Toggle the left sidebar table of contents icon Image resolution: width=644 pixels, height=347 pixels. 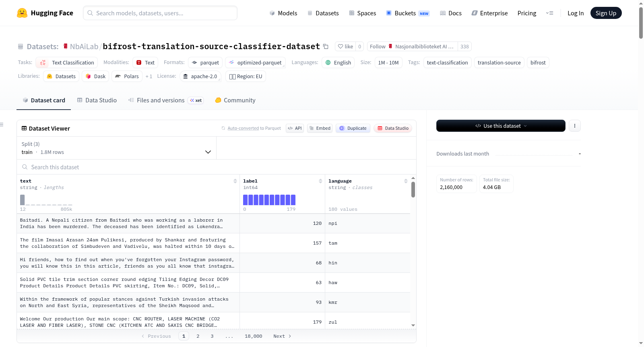[x=2, y=125]
